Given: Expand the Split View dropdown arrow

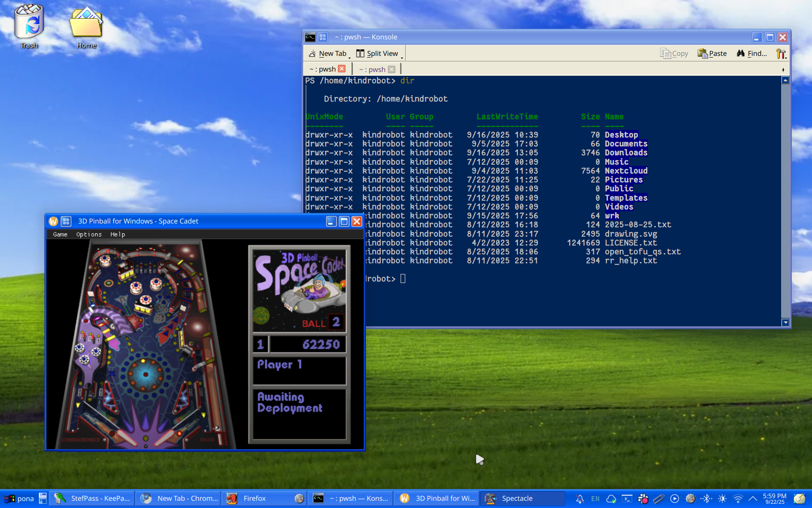Looking at the screenshot, I should pyautogui.click(x=402, y=57).
